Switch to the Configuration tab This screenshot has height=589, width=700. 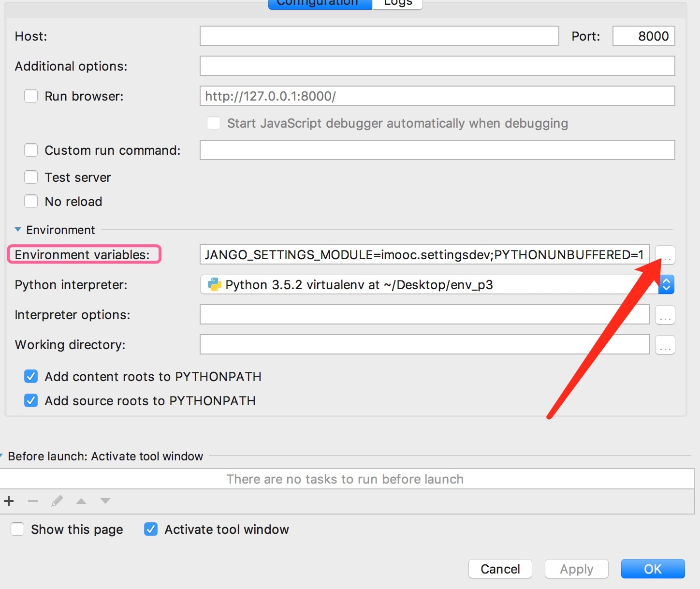(x=320, y=4)
